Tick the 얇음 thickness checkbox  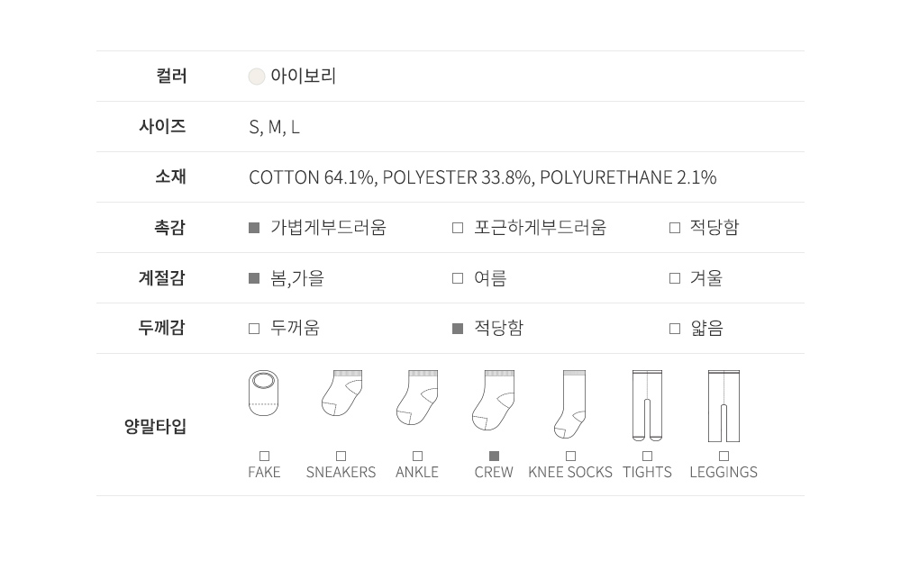(675, 329)
